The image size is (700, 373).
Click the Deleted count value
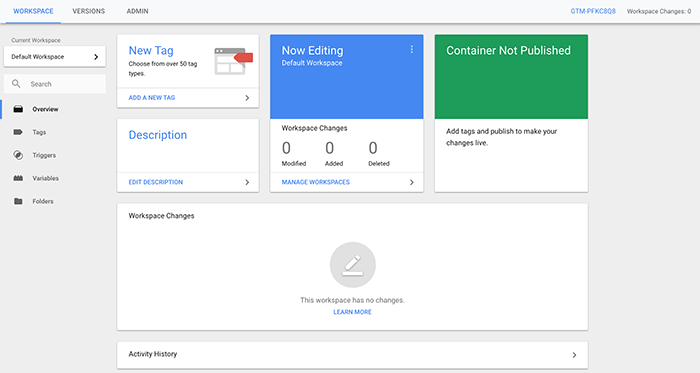tap(373, 148)
